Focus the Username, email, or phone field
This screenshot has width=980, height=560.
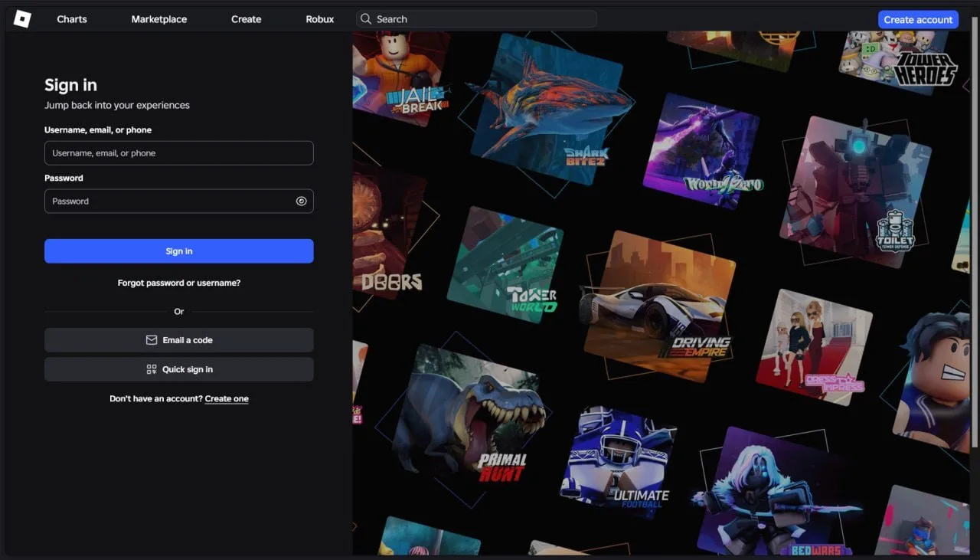[179, 153]
